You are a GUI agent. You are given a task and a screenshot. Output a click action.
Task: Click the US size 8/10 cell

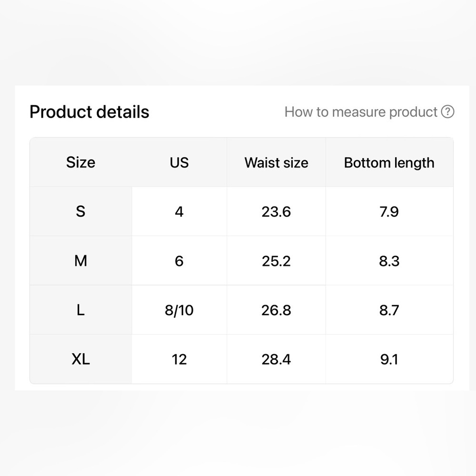[179, 310]
